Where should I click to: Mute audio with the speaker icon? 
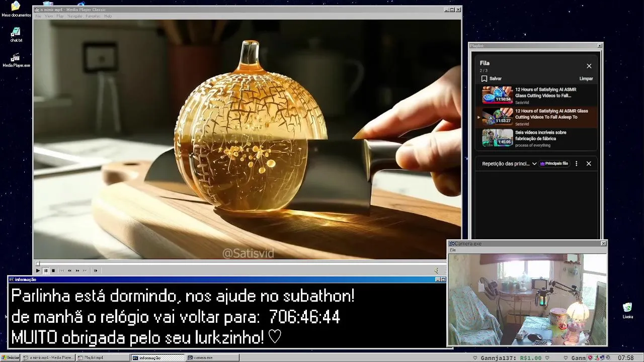click(x=436, y=270)
